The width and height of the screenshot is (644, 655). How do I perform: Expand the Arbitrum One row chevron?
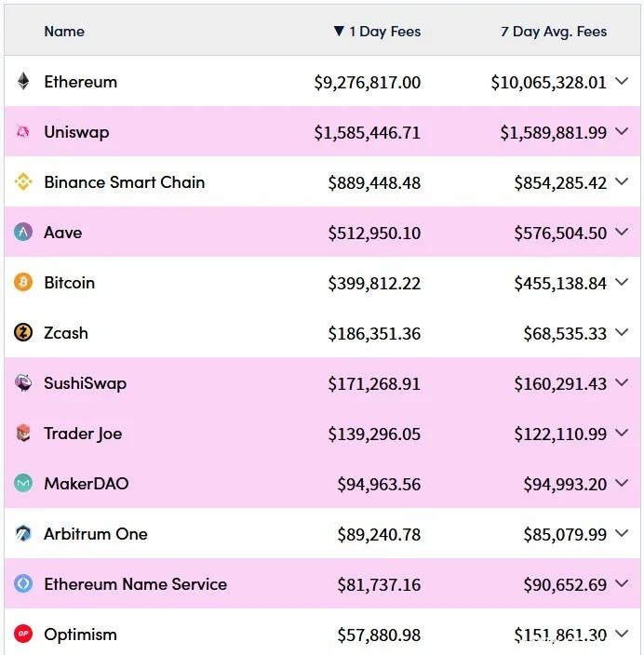(623, 534)
